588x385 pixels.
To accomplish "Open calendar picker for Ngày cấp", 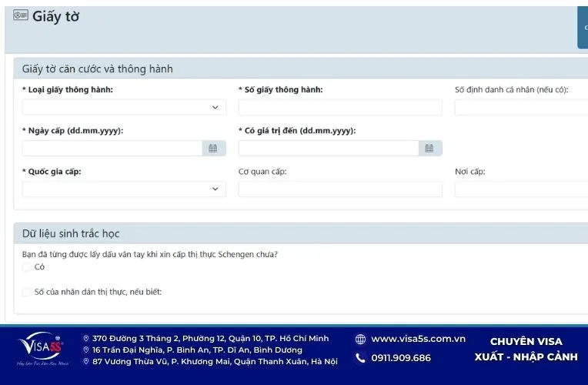I will pyautogui.click(x=213, y=149).
